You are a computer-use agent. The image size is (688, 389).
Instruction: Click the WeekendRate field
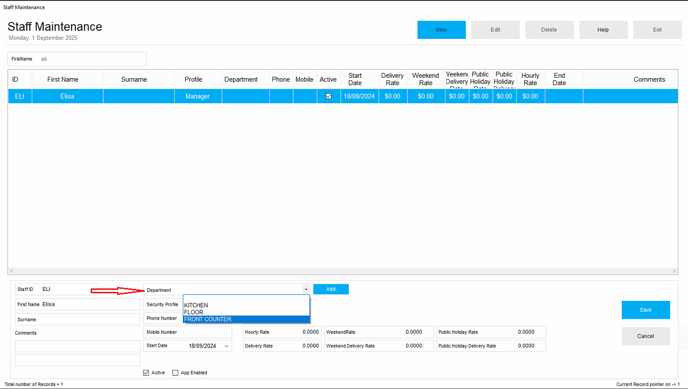(379, 332)
